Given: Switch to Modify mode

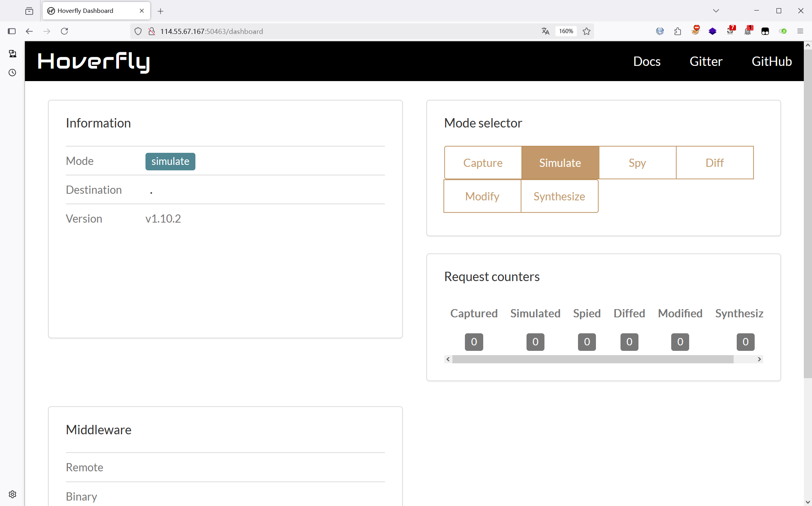Looking at the screenshot, I should pos(482,196).
